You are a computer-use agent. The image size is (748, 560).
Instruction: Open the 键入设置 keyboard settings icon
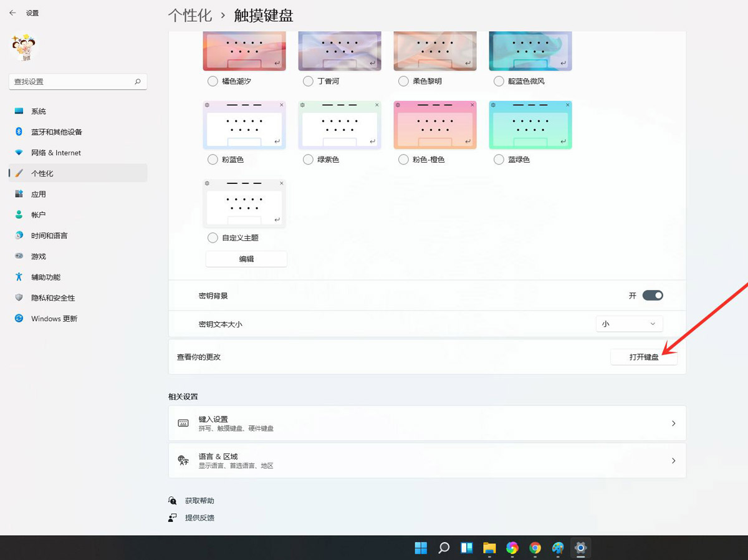coord(183,423)
